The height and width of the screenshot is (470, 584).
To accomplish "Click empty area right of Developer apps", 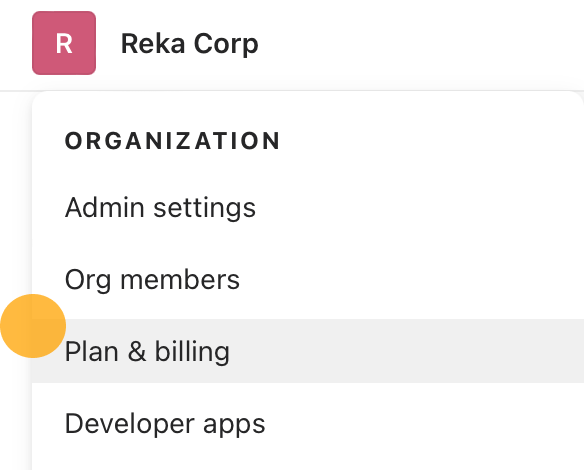I will pos(425,423).
